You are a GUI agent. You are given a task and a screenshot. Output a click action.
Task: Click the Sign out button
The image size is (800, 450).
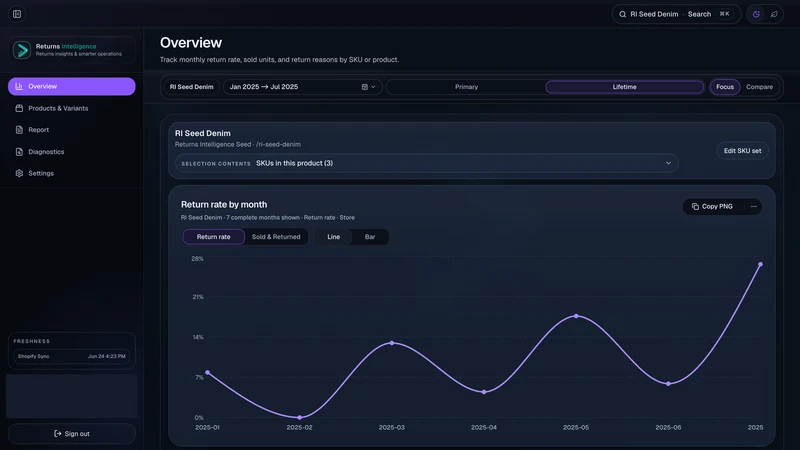point(71,434)
